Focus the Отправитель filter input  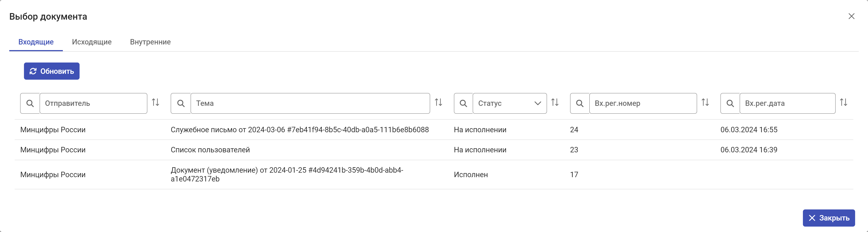pyautogui.click(x=93, y=103)
